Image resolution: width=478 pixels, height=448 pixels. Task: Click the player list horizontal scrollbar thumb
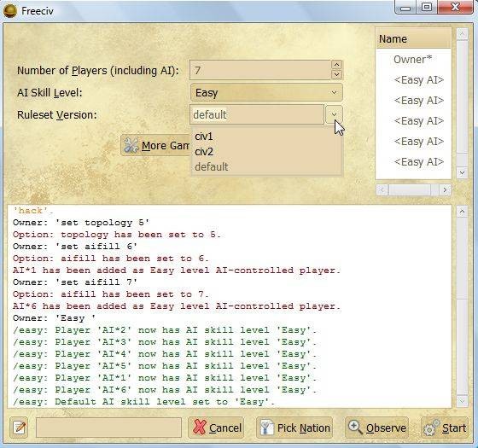click(410, 189)
